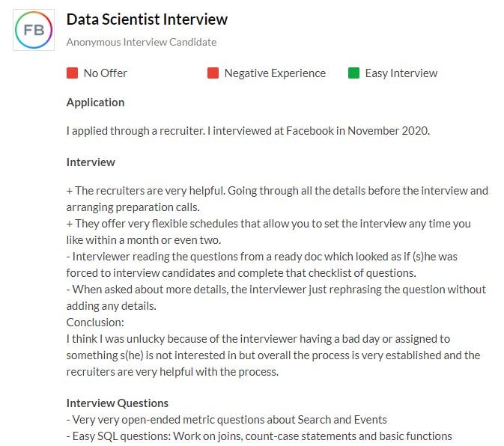Click the red No Offer indicator square
Image resolution: width=504 pixels, height=446 pixels.
pos(73,73)
